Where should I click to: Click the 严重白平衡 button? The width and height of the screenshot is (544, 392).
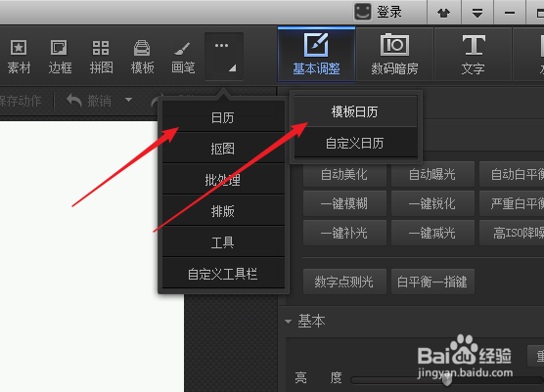coord(512,203)
